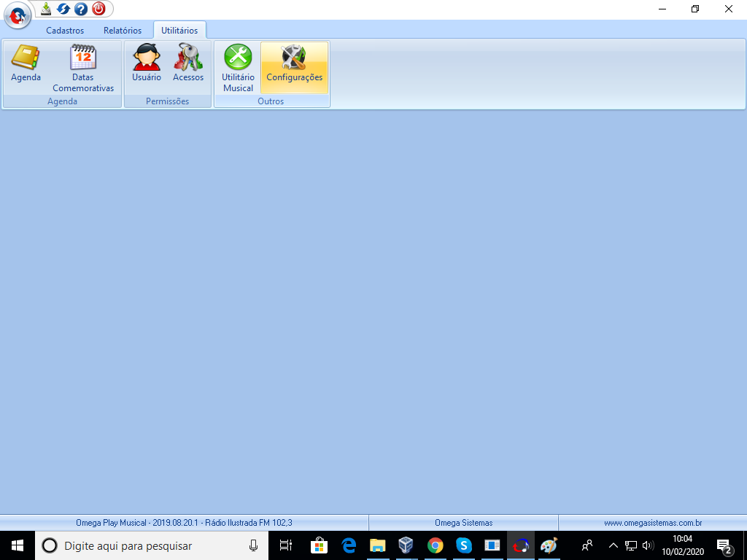Screen dimensions: 747x560
Task: Open the Windows notification center
Action: click(724, 545)
